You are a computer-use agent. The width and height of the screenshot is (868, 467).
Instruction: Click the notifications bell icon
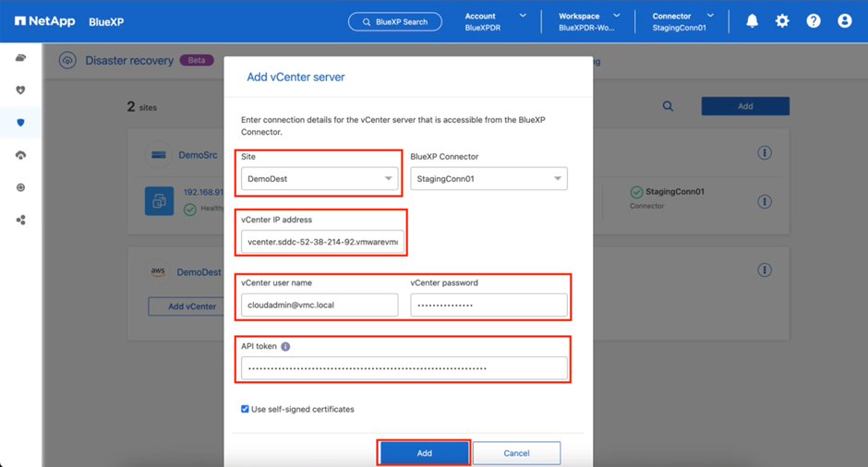click(752, 20)
